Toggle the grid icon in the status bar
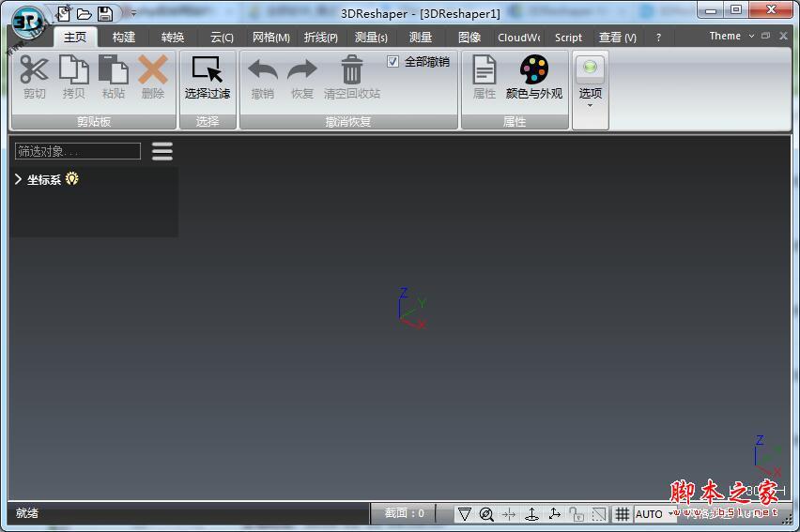800x532 pixels. [622, 513]
